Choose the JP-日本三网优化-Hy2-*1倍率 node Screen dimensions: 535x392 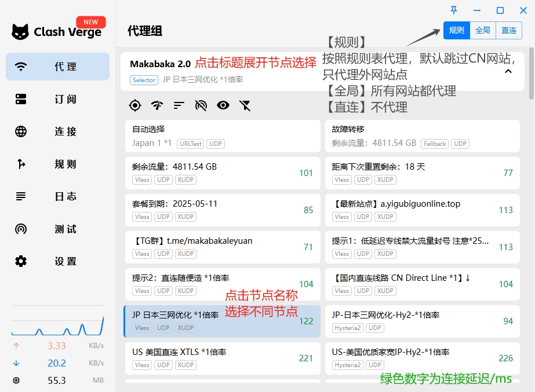(423, 321)
